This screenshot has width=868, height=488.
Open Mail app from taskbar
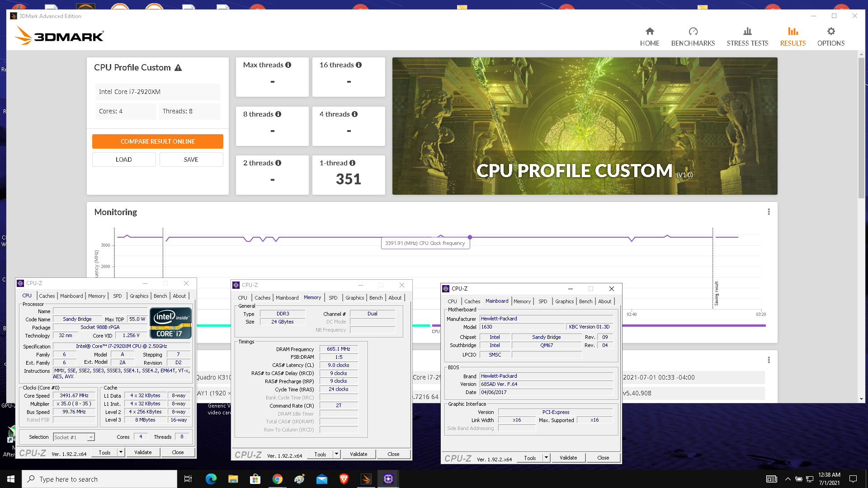(x=321, y=479)
